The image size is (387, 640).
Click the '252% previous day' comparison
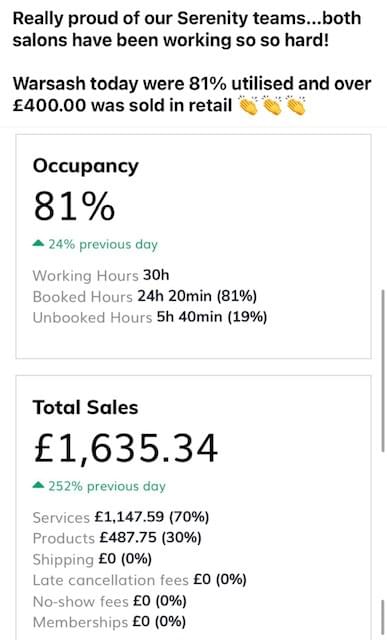pyautogui.click(x=107, y=486)
